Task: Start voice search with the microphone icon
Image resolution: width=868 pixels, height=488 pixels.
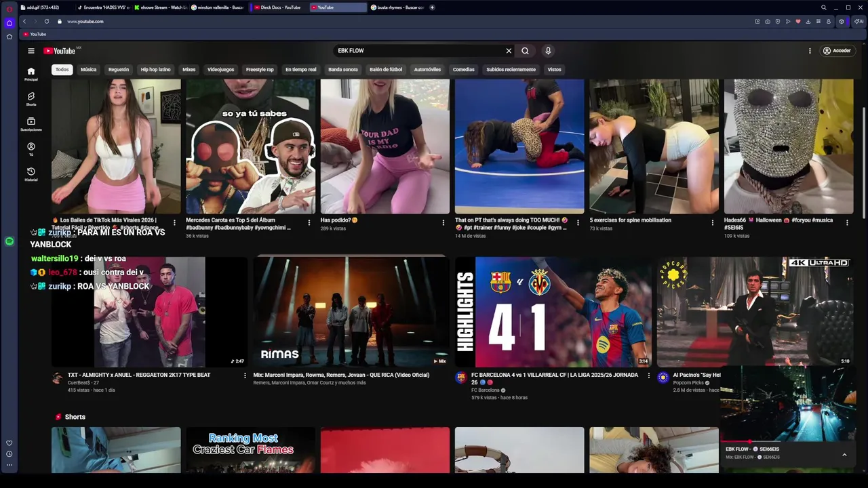Action: (x=548, y=51)
